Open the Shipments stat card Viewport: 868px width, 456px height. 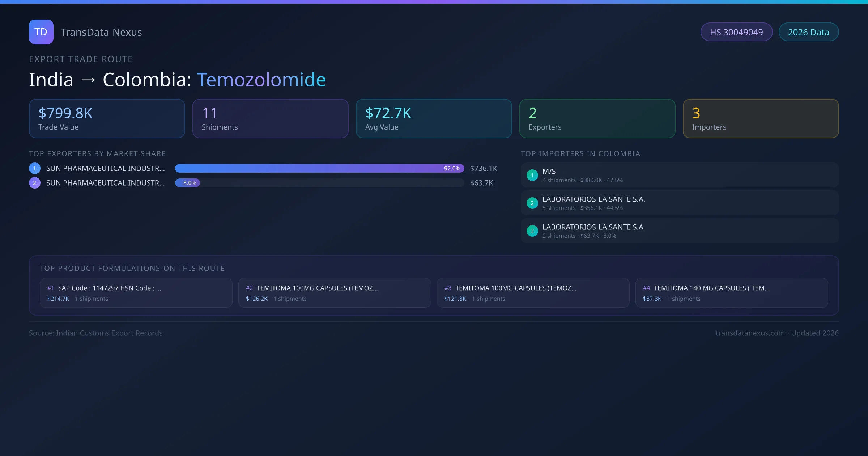[270, 118]
